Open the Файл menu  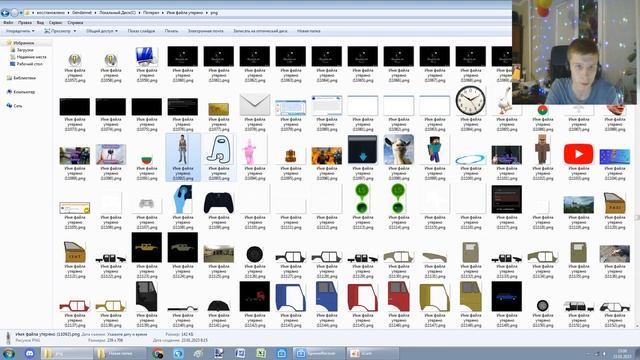pos(8,23)
